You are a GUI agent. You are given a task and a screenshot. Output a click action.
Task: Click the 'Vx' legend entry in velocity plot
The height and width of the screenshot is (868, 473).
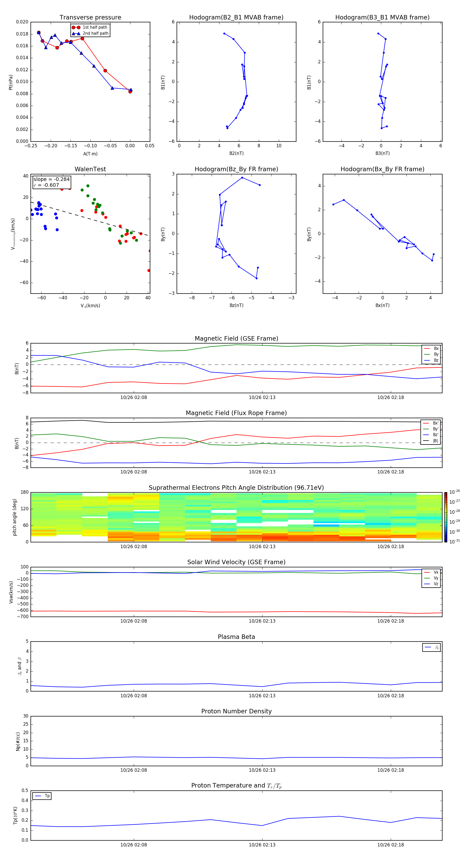(431, 572)
